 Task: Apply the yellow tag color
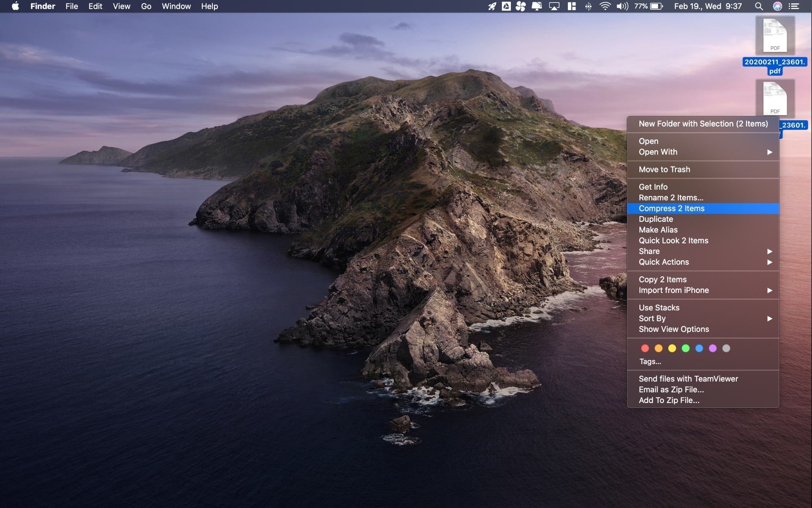coord(672,348)
